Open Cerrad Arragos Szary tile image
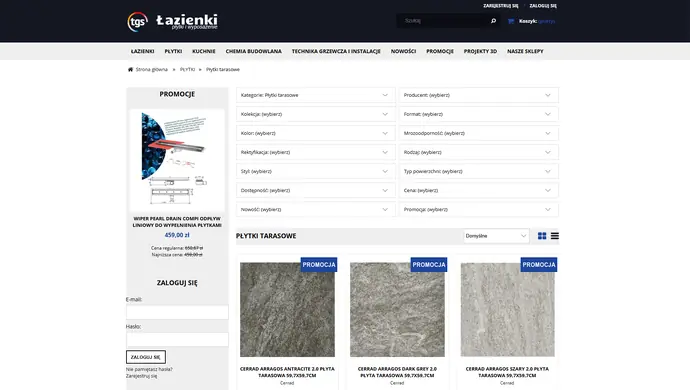690x390 pixels. [x=507, y=309]
